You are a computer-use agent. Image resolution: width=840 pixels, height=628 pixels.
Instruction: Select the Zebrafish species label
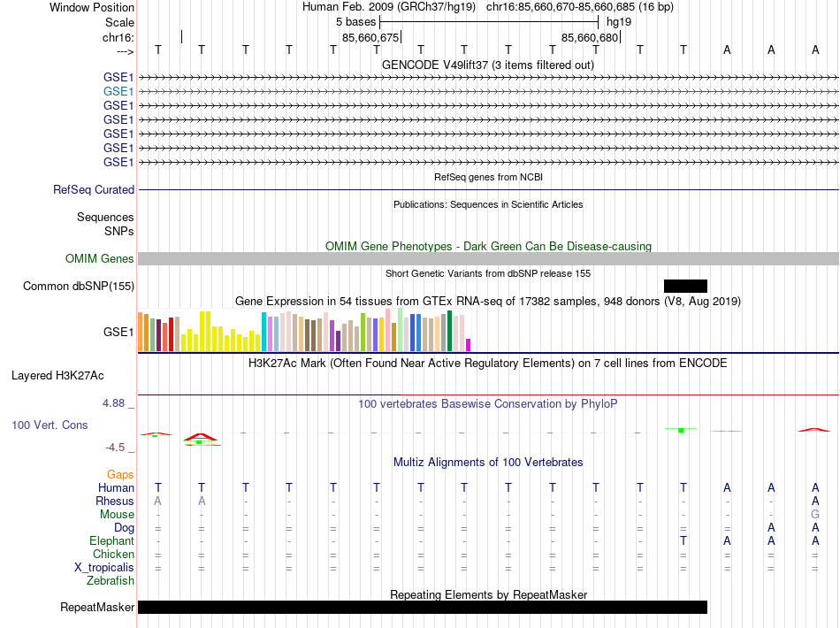111,581
